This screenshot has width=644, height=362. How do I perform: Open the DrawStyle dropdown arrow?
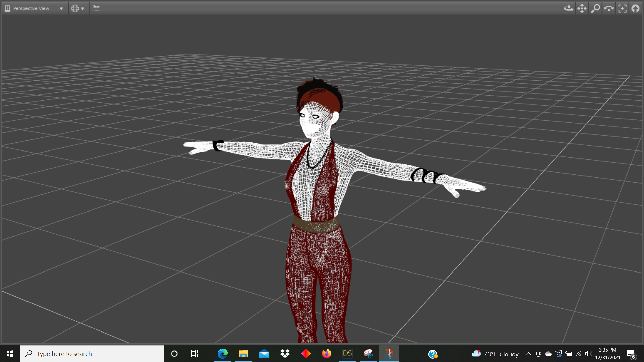point(83,8)
